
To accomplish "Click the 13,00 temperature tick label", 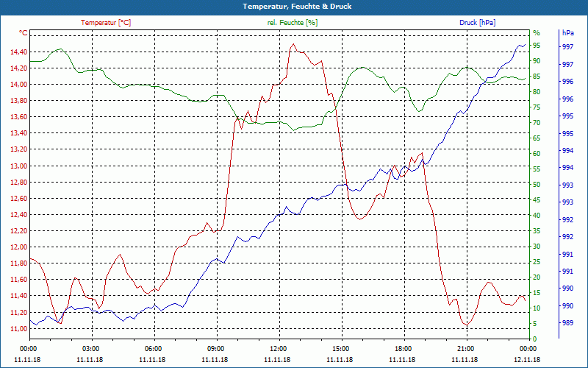I will [19, 166].
